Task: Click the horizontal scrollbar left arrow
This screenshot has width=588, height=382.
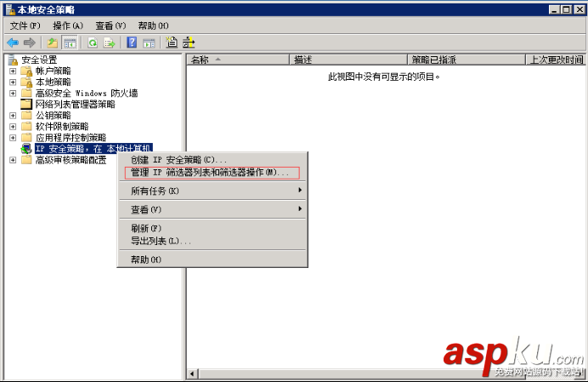Action: point(192,373)
